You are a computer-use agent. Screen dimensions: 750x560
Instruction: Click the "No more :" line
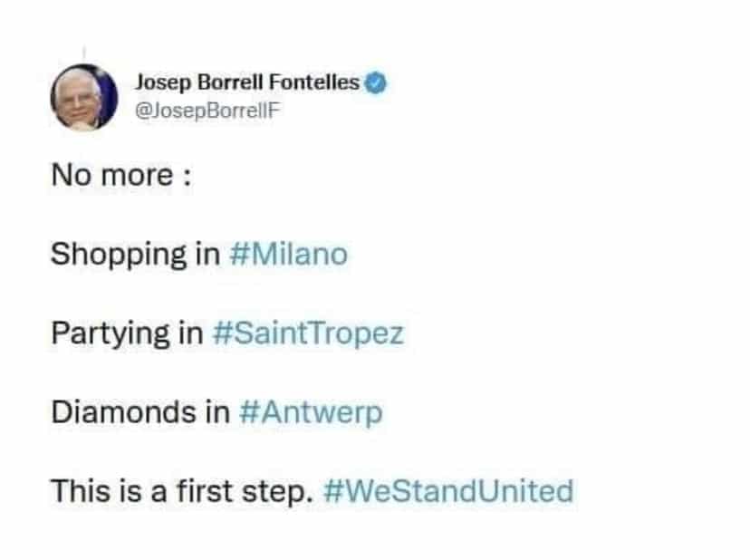120,175
